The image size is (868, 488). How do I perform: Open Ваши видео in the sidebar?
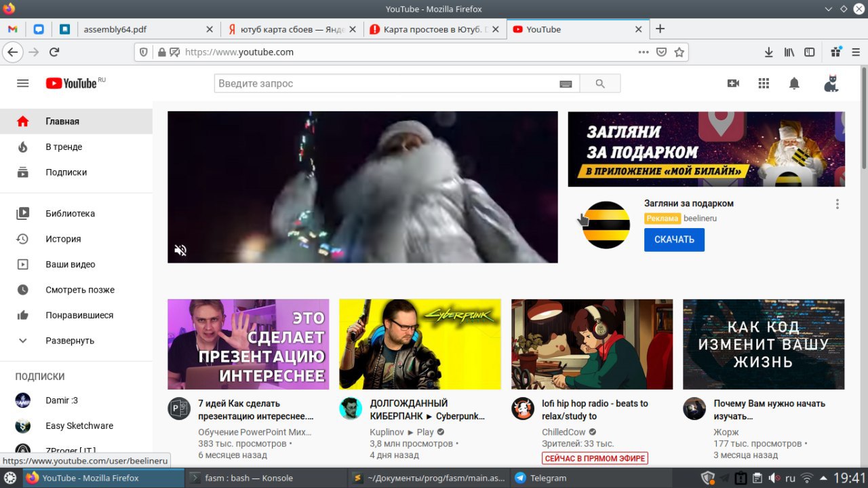(x=76, y=264)
